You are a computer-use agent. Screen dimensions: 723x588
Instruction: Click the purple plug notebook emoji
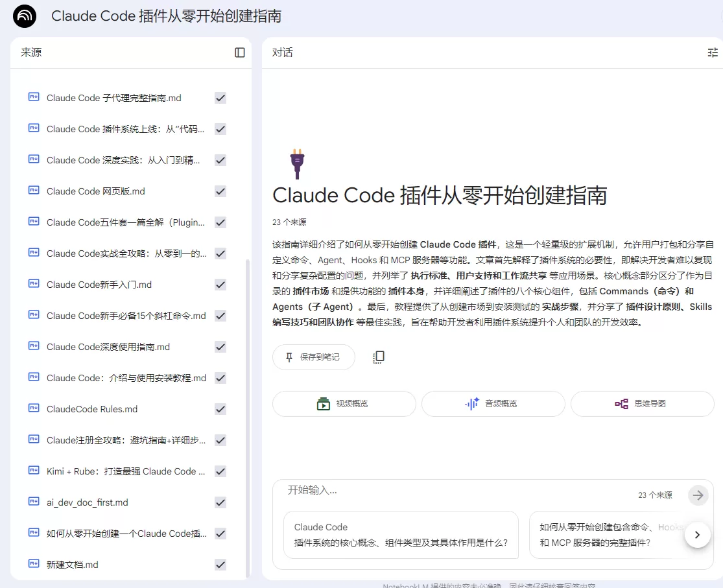point(298,164)
